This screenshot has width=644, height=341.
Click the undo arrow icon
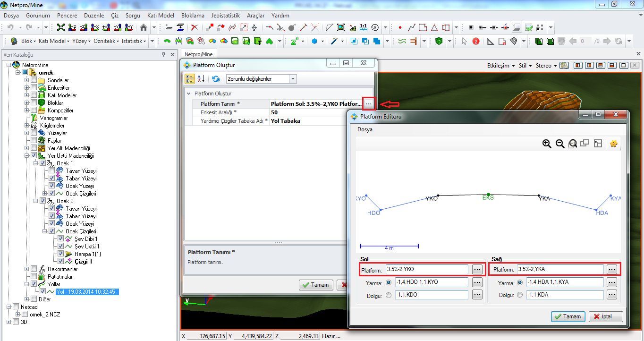pyautogui.click(x=11, y=27)
